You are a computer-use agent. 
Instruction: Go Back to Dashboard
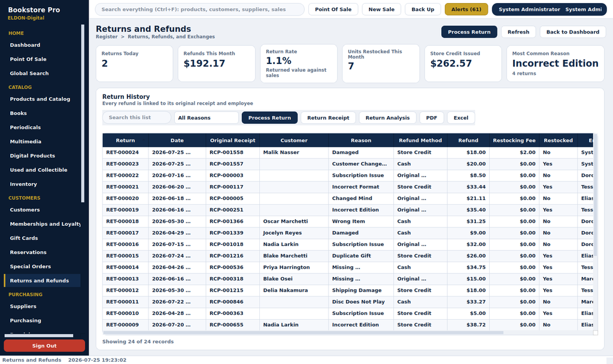coord(573,32)
